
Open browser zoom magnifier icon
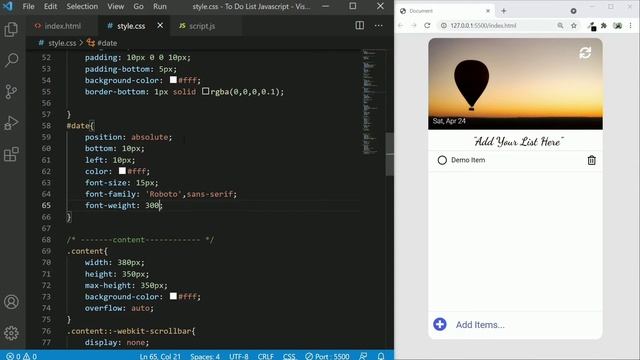[560, 25]
